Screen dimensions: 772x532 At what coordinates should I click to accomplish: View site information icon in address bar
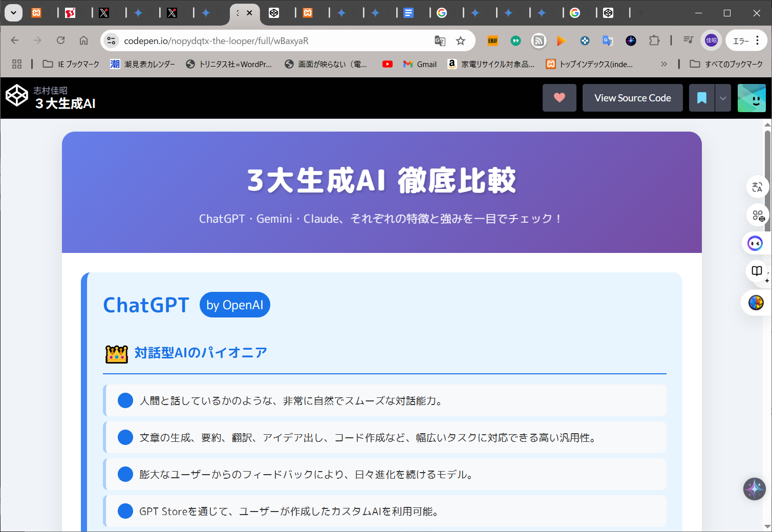(111, 40)
